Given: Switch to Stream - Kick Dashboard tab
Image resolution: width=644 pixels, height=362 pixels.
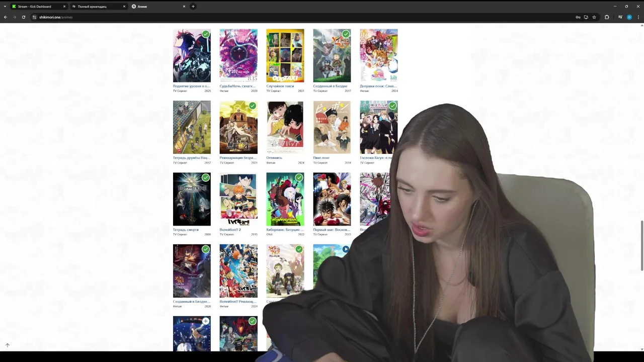Looking at the screenshot, I should 39,7.
